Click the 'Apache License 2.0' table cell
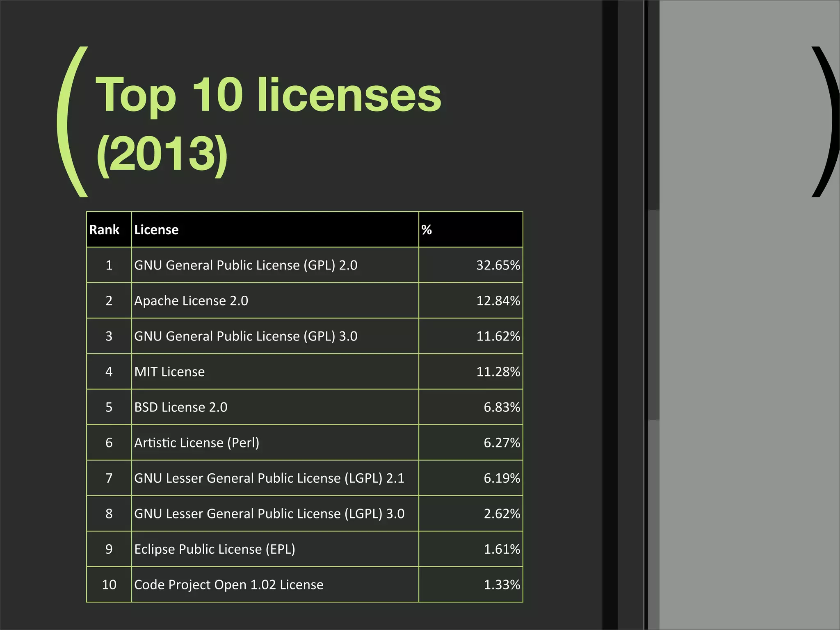The width and height of the screenshot is (840, 630). 191,301
